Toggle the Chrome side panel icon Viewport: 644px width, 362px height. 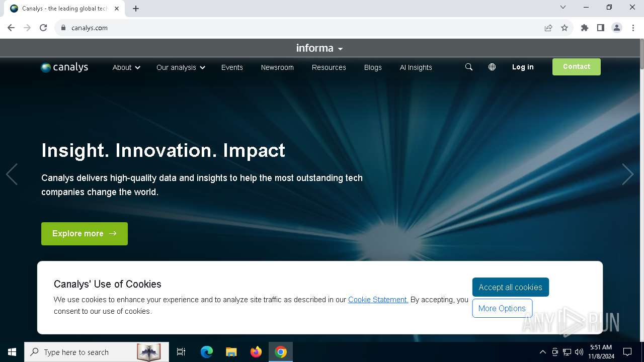pyautogui.click(x=601, y=28)
